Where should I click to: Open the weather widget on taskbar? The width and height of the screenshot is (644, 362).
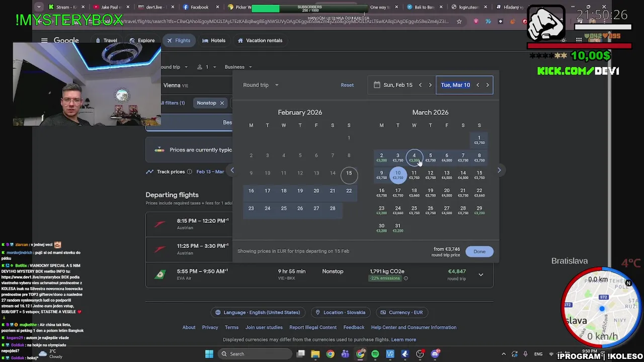tap(50, 354)
